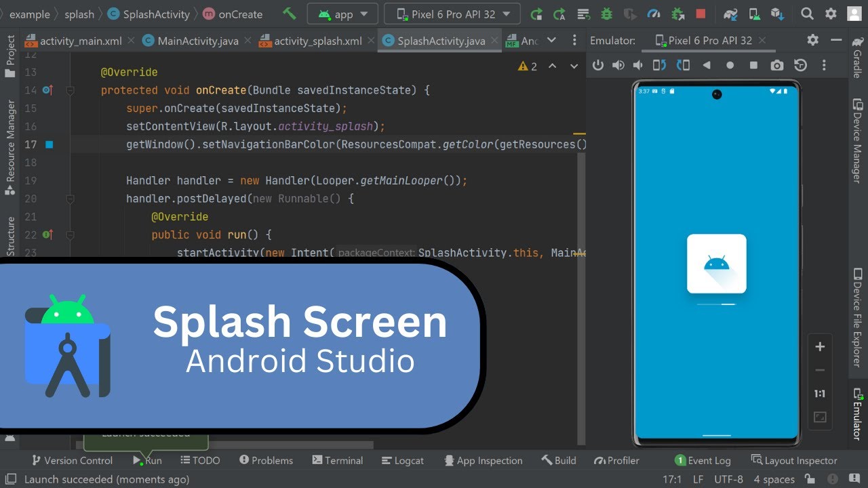
Task: Toggle Gradle tool window
Action: pos(858,57)
